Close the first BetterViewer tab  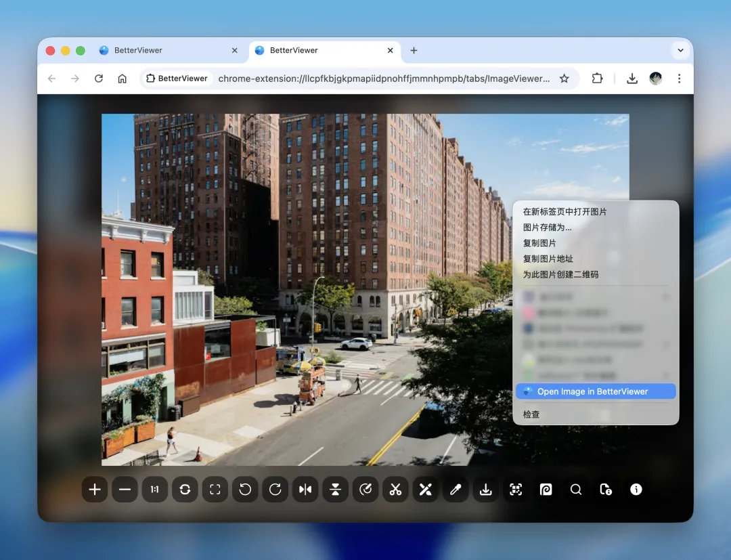click(x=234, y=50)
